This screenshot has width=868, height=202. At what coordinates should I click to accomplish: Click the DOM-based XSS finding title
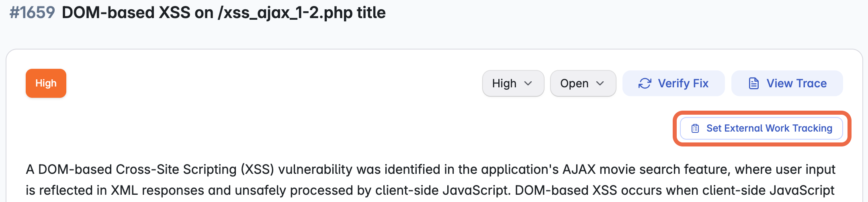click(x=224, y=13)
